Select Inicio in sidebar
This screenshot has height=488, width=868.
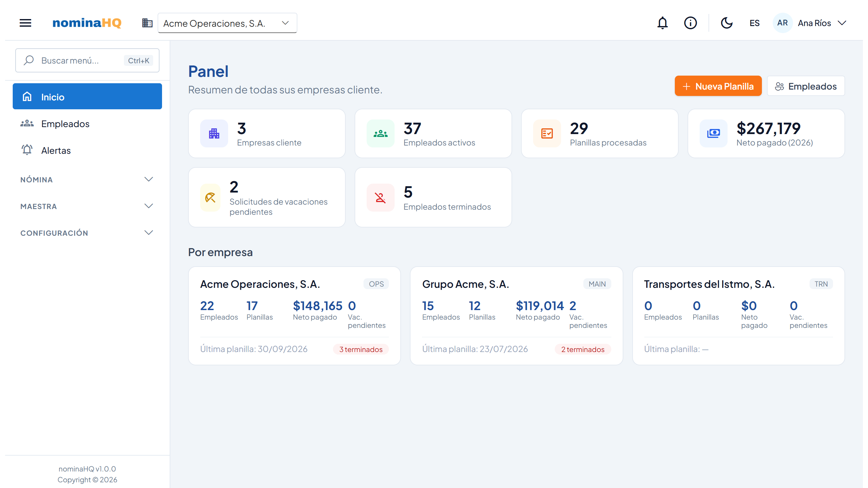[87, 96]
